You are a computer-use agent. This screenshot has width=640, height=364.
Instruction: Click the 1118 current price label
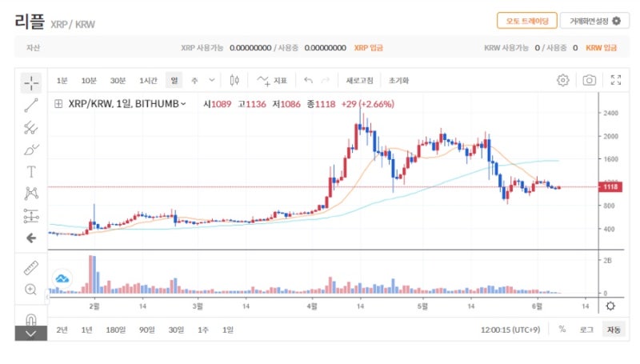pos(610,187)
